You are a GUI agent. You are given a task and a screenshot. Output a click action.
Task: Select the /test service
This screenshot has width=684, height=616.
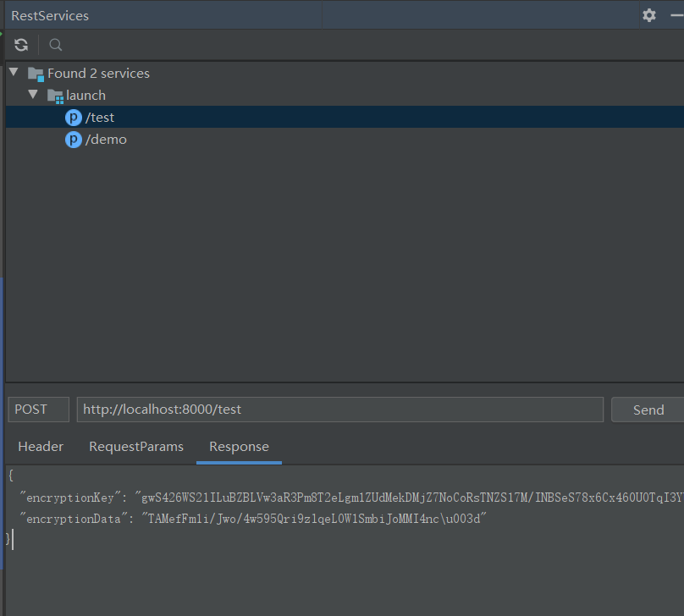tap(345, 118)
